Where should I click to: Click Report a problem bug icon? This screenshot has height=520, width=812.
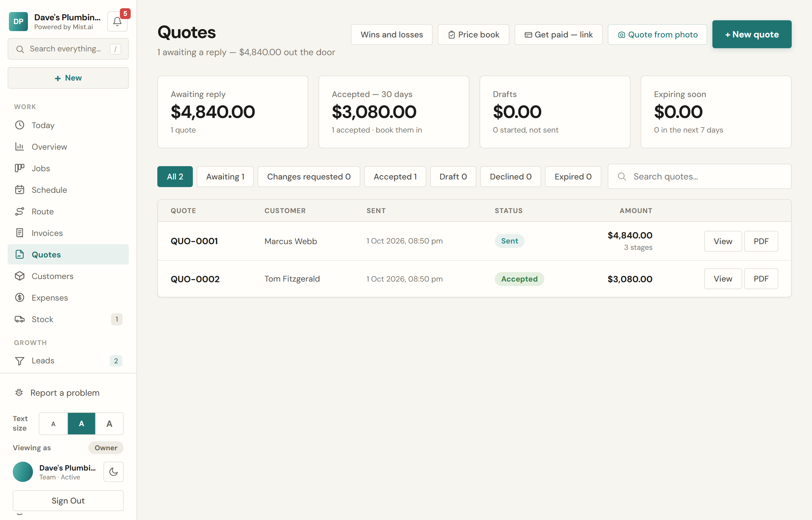point(19,393)
